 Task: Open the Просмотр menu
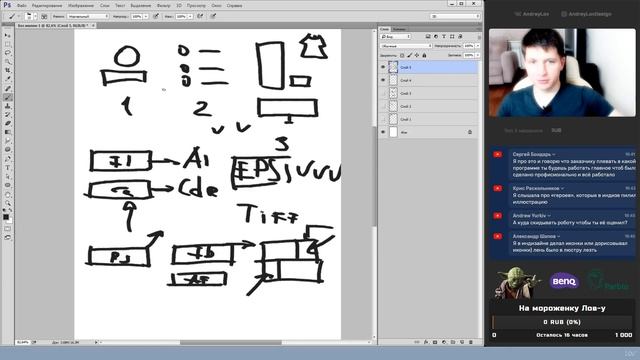coord(196,6)
